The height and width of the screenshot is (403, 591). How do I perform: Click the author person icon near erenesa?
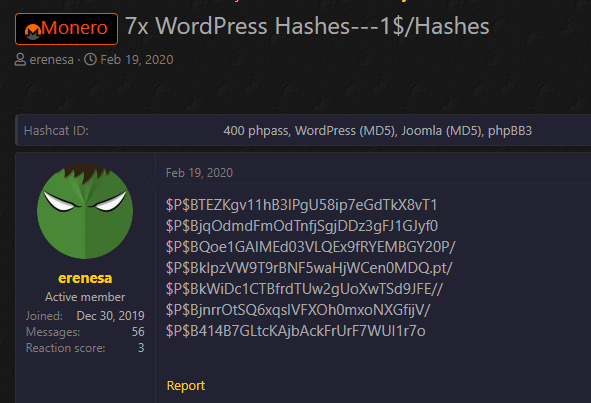click(20, 60)
